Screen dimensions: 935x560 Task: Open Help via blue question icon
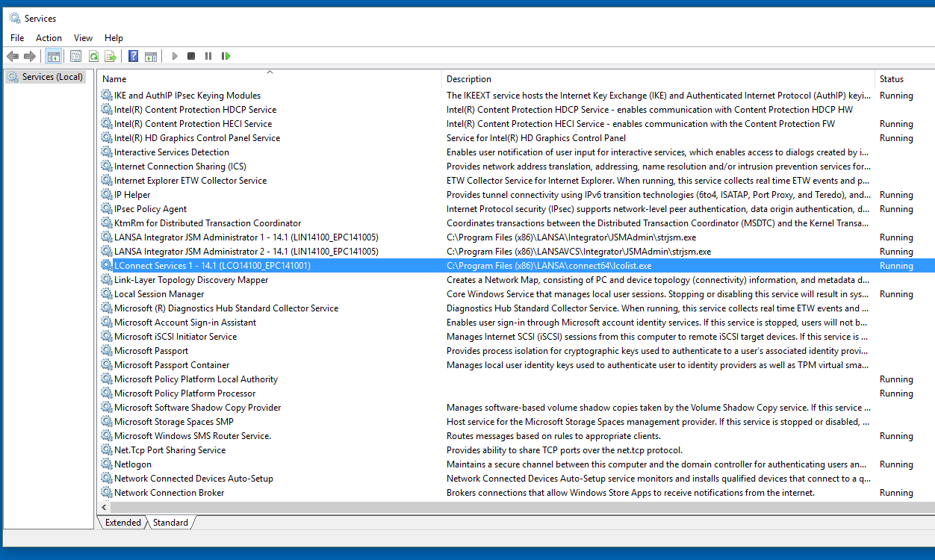(133, 56)
